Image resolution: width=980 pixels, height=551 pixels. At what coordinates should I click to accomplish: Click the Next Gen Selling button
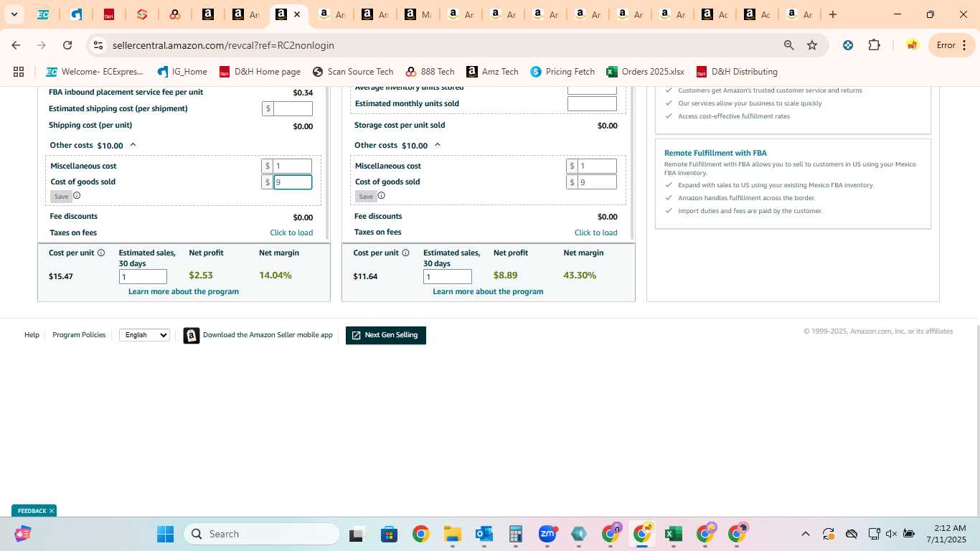[x=386, y=335]
